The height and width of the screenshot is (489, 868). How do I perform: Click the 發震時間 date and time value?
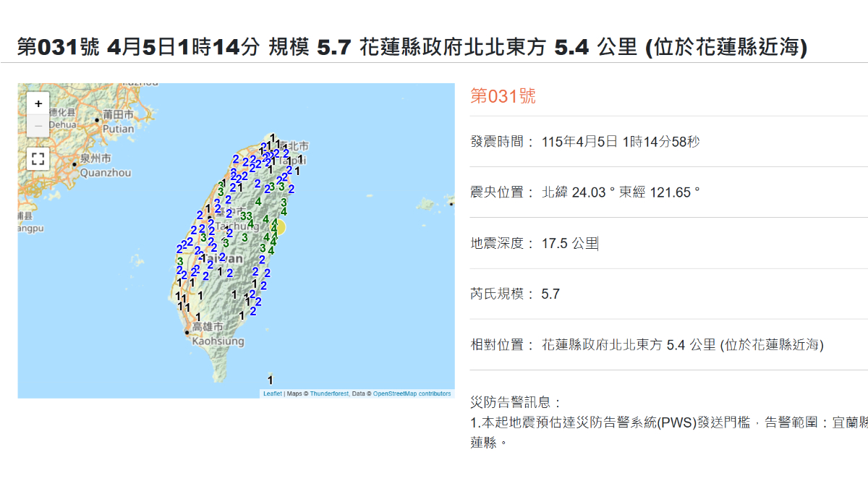click(621, 142)
